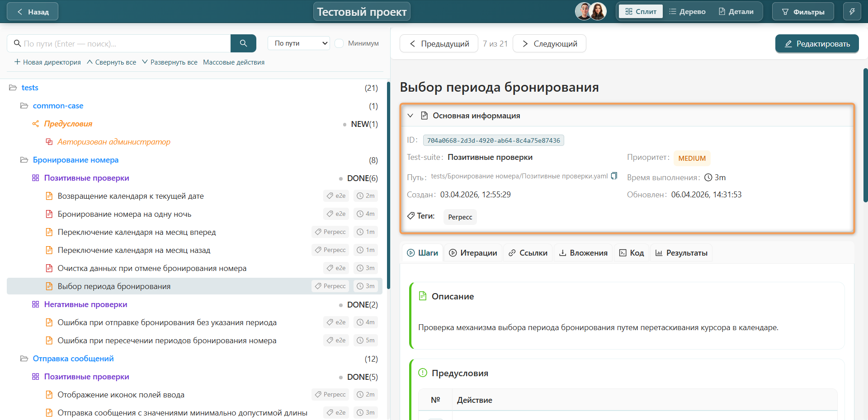The image size is (868, 420).
Task: Copy the test path with clipboard icon
Action: pos(614,176)
